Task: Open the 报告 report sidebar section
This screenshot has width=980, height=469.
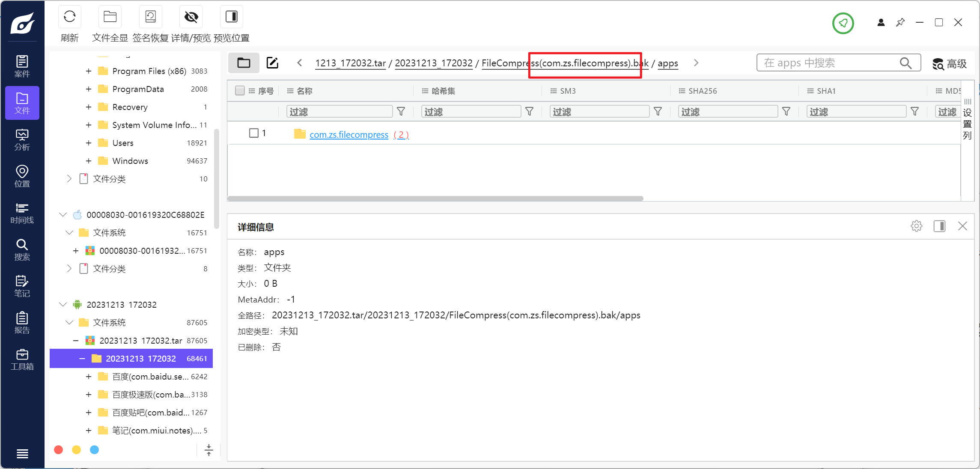Action: 22,323
